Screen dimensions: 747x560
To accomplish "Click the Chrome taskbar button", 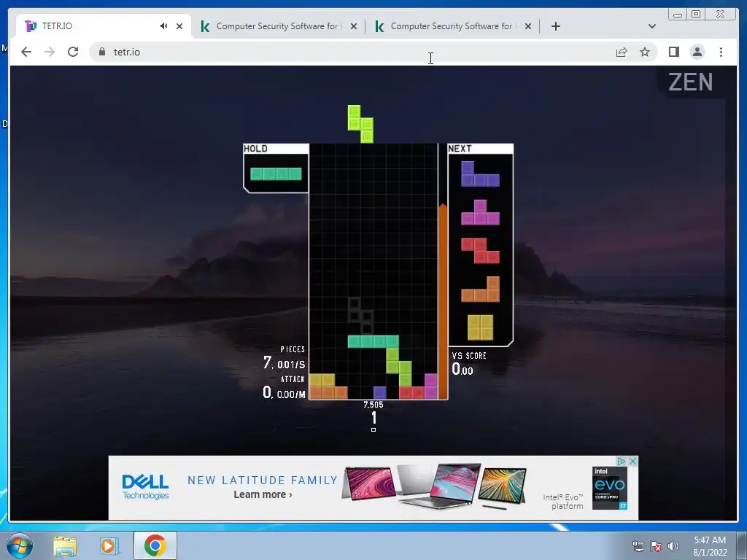I will [155, 545].
